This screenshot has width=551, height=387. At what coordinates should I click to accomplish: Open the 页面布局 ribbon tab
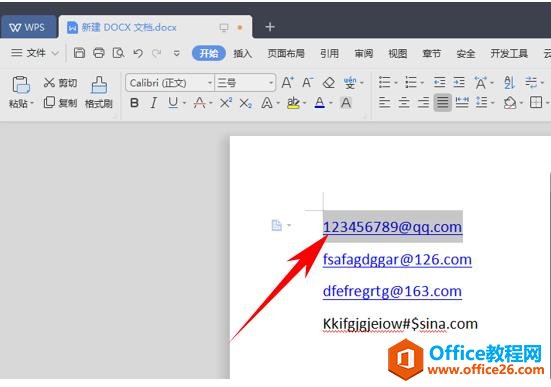pyautogui.click(x=286, y=53)
